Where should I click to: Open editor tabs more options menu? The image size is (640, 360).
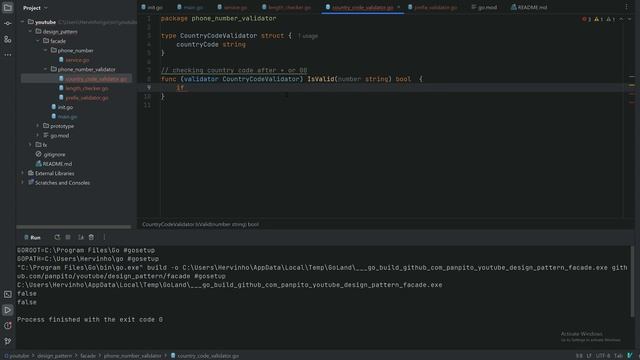[x=626, y=7]
